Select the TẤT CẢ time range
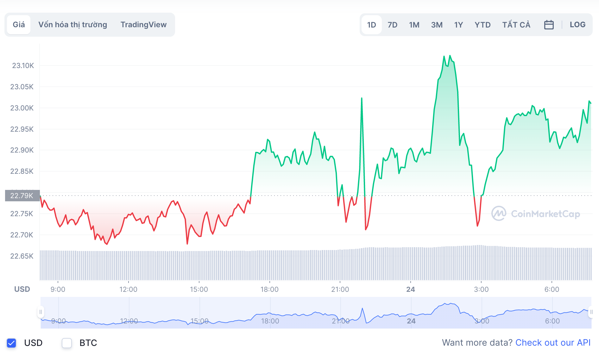This screenshot has height=364, width=599. tap(516, 25)
